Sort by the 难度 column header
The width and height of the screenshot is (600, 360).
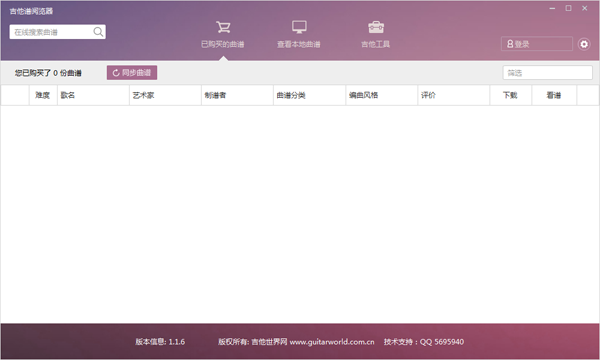click(43, 95)
